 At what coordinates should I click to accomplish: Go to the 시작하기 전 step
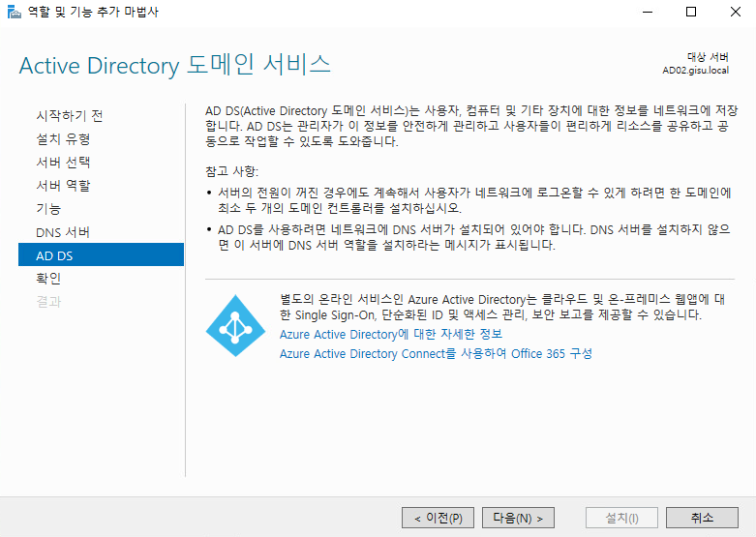click(x=70, y=116)
